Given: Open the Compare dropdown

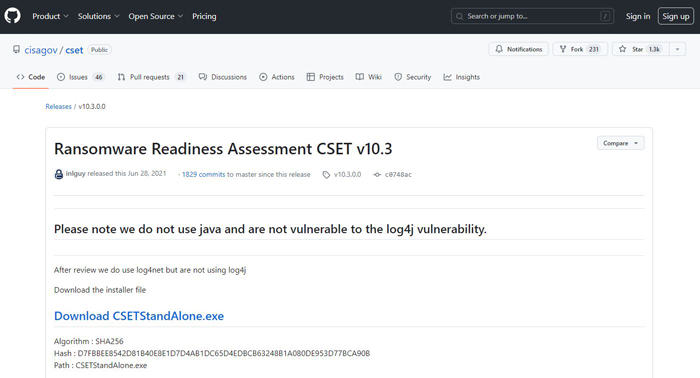Looking at the screenshot, I should pyautogui.click(x=621, y=143).
